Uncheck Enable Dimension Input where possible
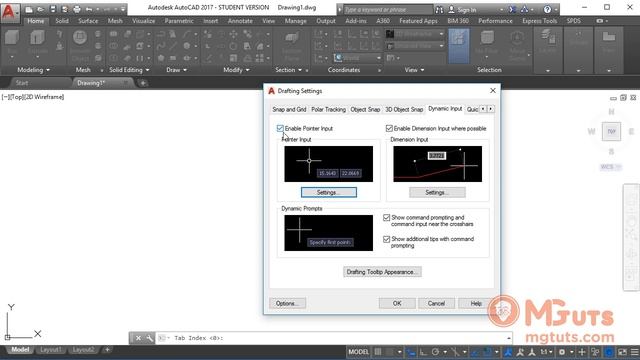Screen dimensions: 640x360 tap(389, 128)
